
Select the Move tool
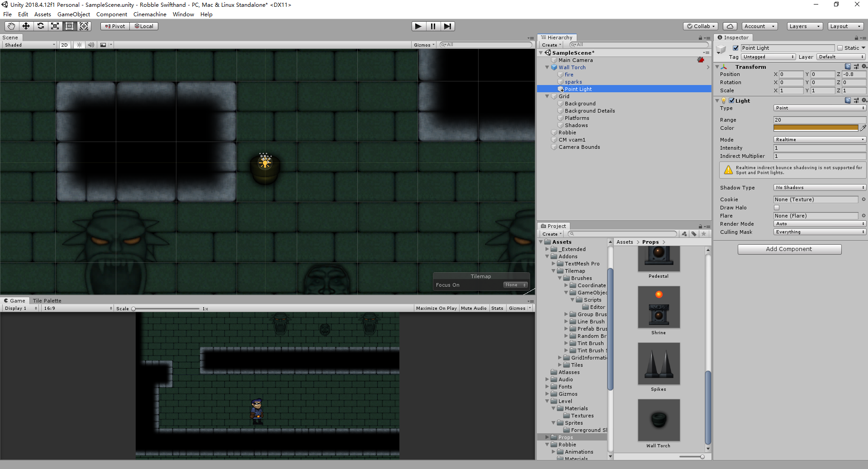[x=26, y=26]
